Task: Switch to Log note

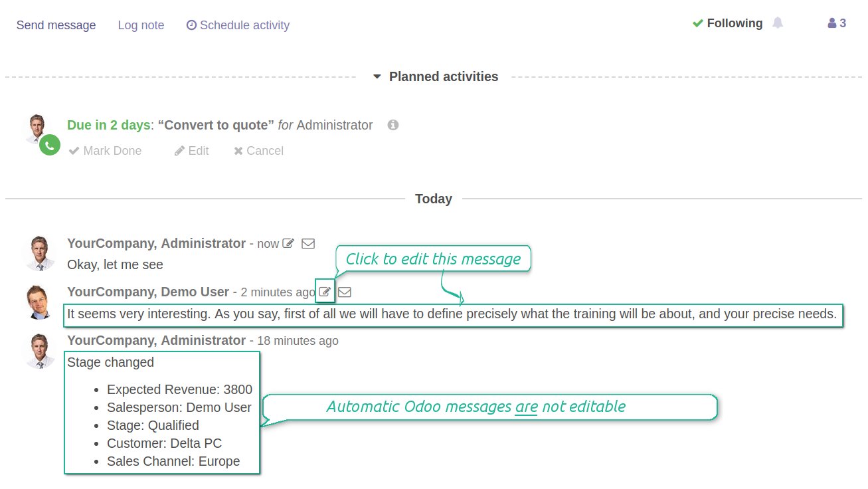Action: tap(141, 25)
